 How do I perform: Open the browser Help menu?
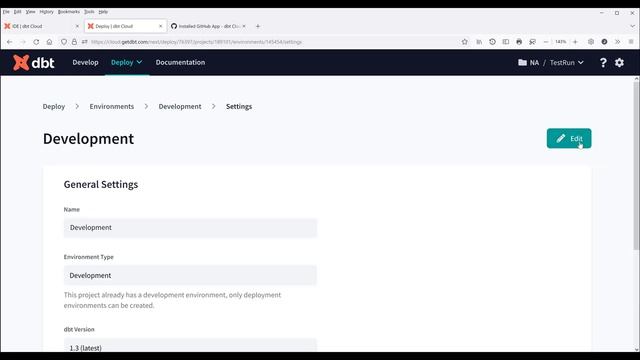point(103,12)
